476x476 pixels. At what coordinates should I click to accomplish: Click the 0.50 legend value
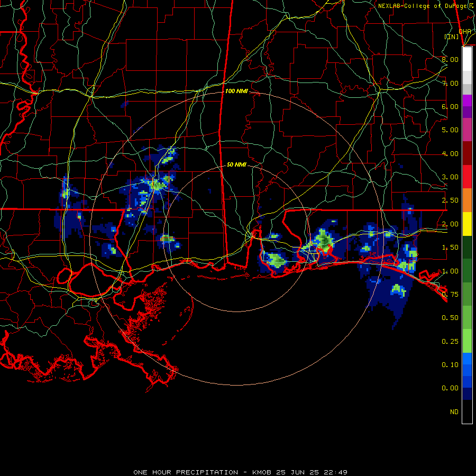click(450, 318)
